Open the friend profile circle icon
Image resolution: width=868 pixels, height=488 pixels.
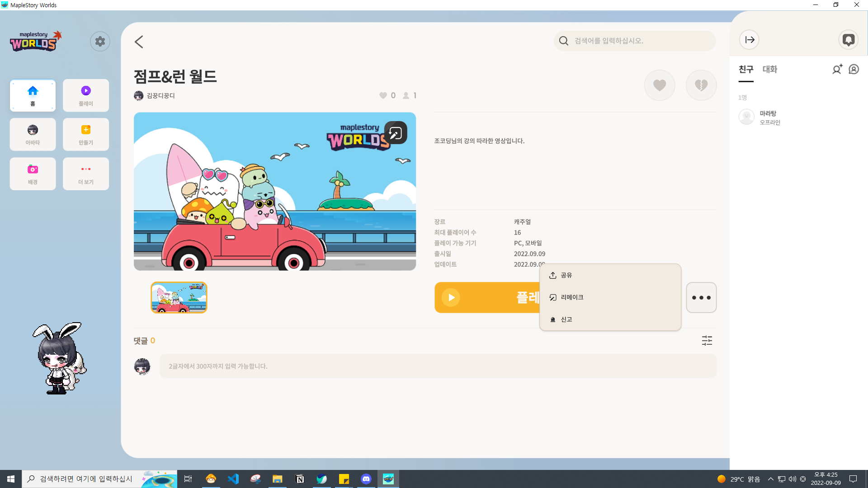854,69
